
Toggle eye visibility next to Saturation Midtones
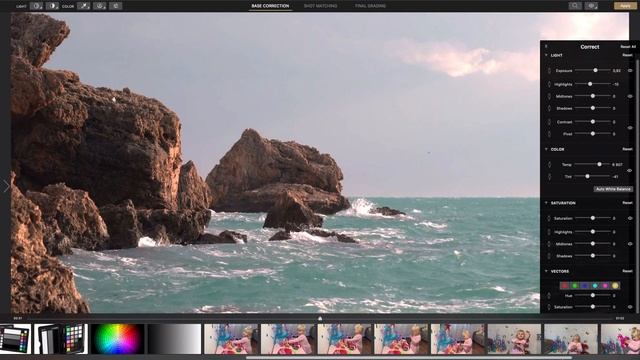point(630,244)
